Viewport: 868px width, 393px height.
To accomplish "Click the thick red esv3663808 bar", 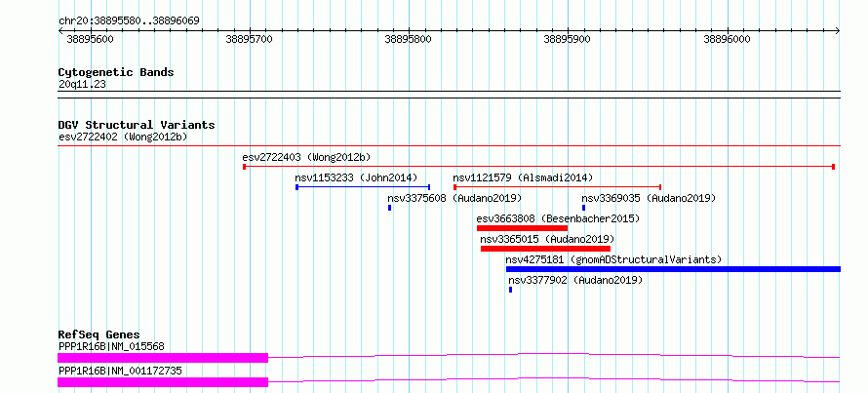I will (522, 228).
